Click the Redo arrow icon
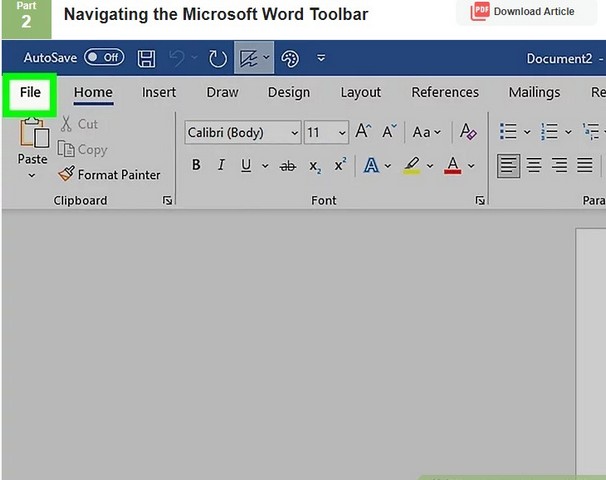The image size is (606, 480). tap(218, 59)
